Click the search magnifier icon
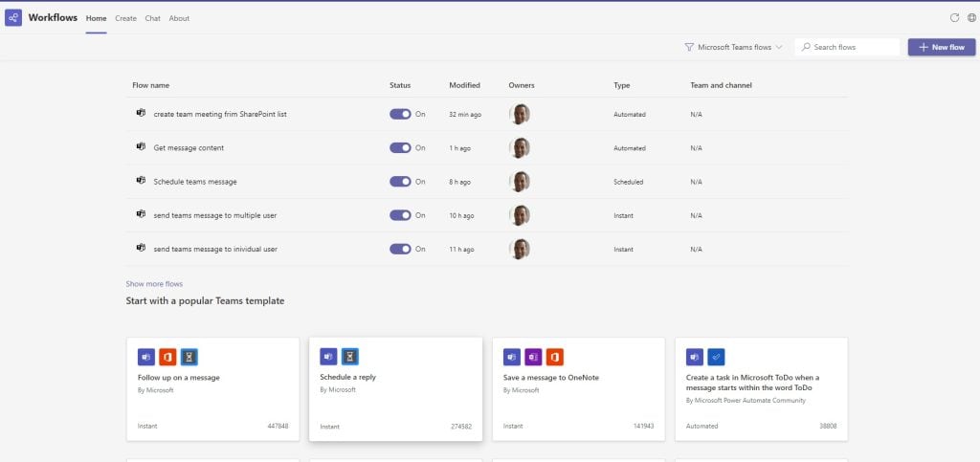This screenshot has height=462, width=980. 806,47
